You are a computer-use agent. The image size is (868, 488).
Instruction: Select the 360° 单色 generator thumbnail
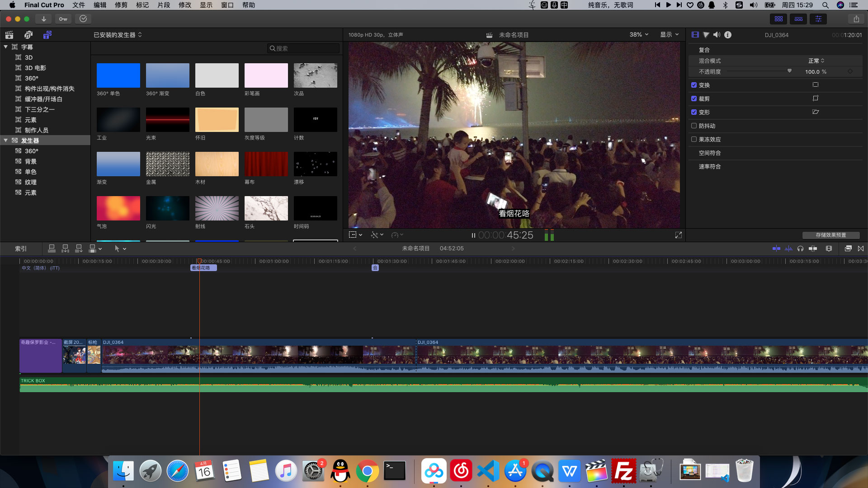(118, 75)
